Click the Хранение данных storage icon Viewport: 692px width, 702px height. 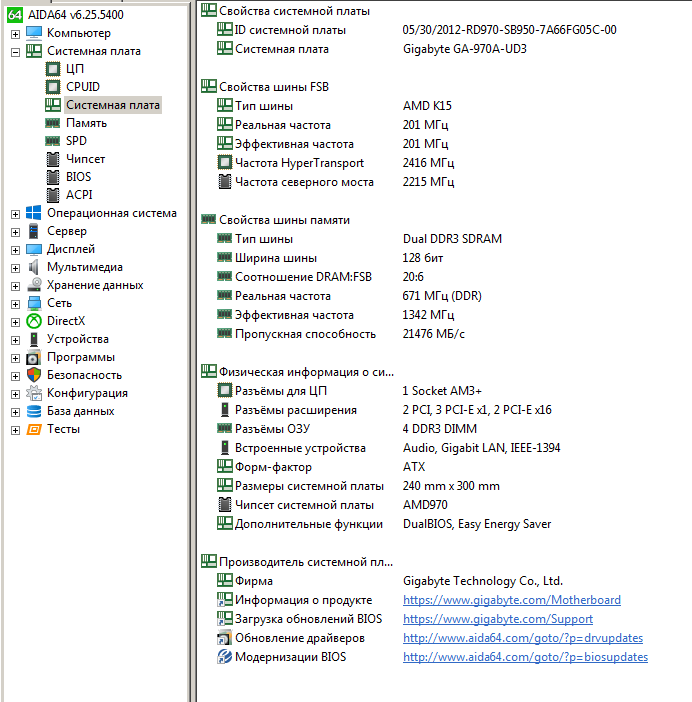(x=33, y=285)
